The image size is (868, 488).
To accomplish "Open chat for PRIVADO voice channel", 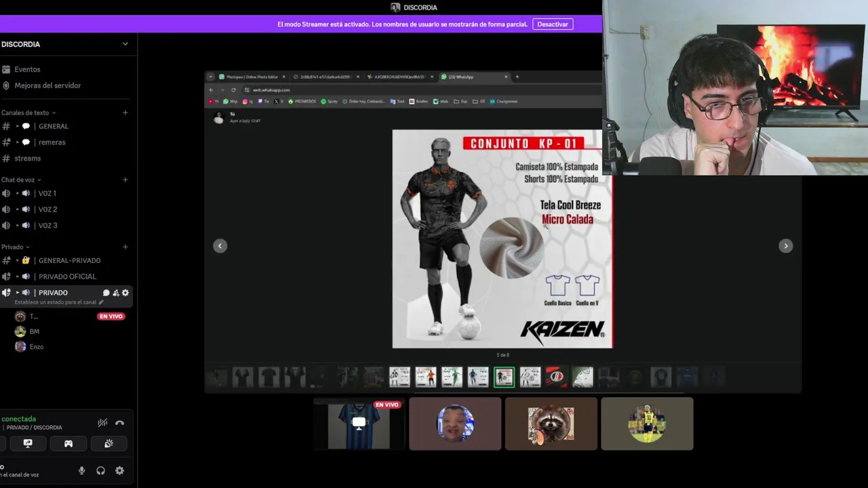I will 106,293.
